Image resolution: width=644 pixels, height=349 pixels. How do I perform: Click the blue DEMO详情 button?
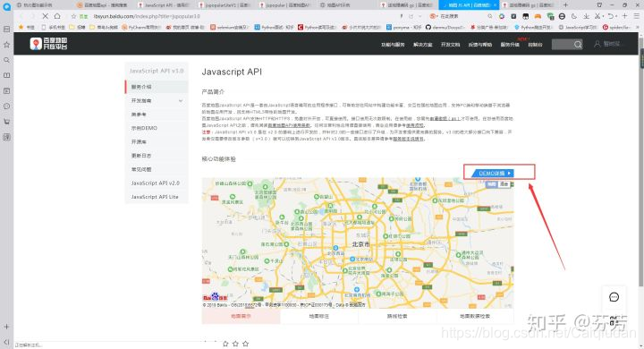(x=493, y=173)
